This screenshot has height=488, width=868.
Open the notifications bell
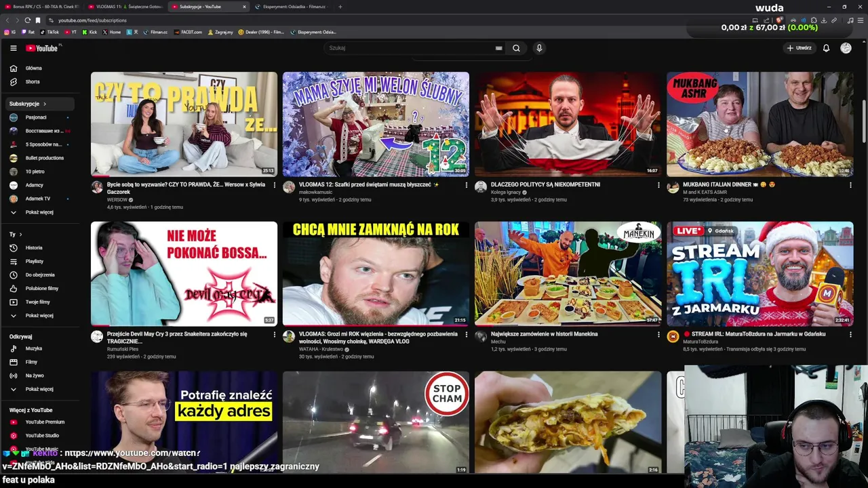click(826, 48)
